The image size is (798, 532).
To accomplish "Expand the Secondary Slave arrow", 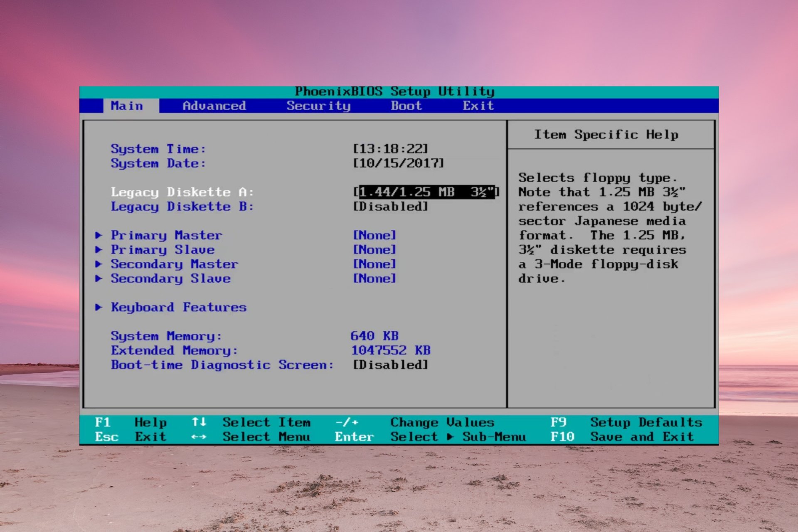I will coord(99,278).
